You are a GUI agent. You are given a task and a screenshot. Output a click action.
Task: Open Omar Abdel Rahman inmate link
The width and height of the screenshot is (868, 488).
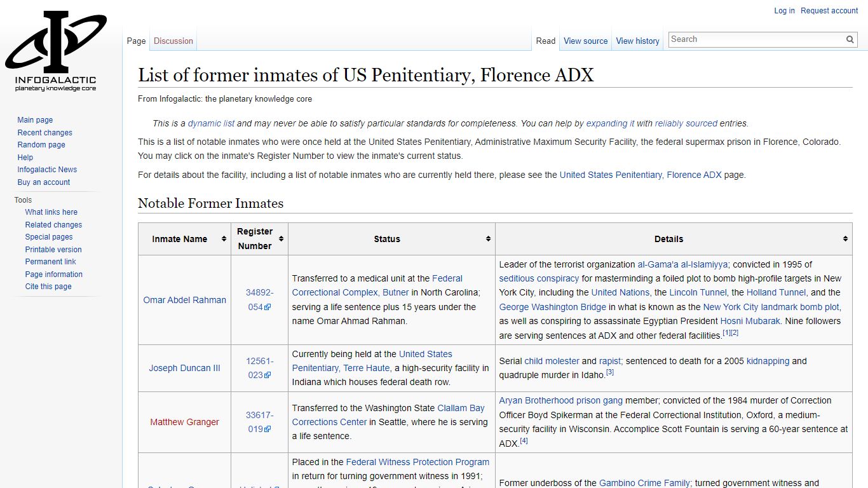(x=185, y=300)
